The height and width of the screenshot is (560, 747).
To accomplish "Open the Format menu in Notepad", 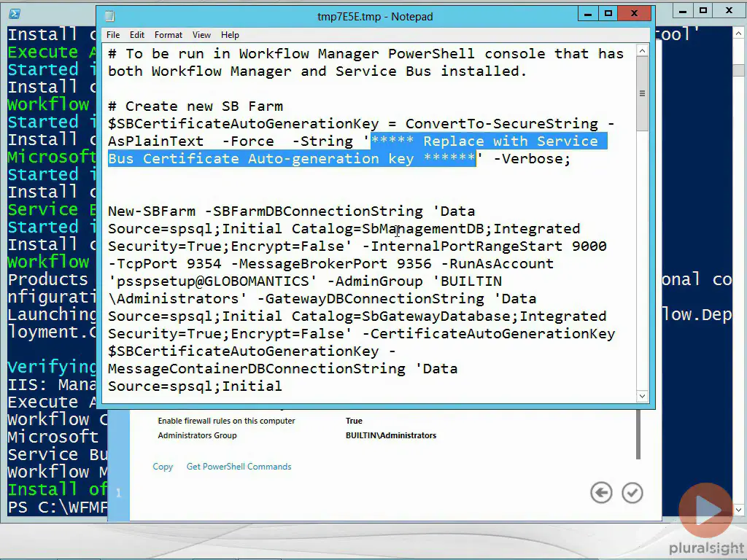I will click(x=169, y=35).
